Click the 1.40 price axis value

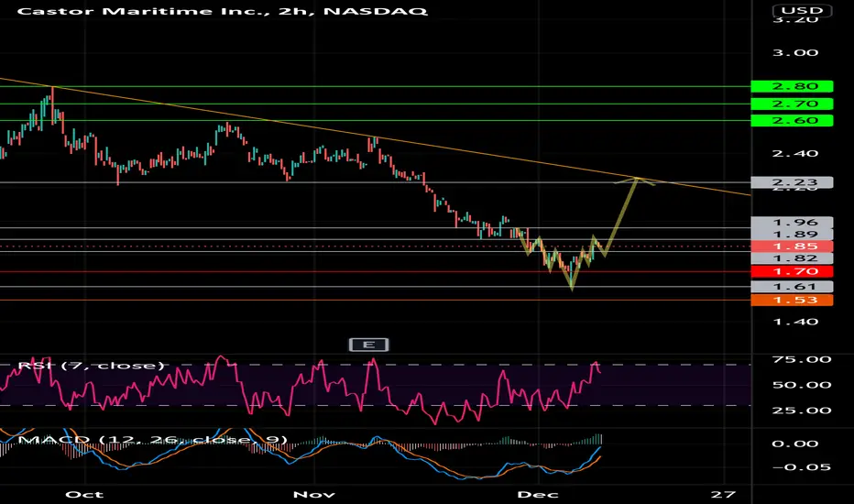[795, 322]
